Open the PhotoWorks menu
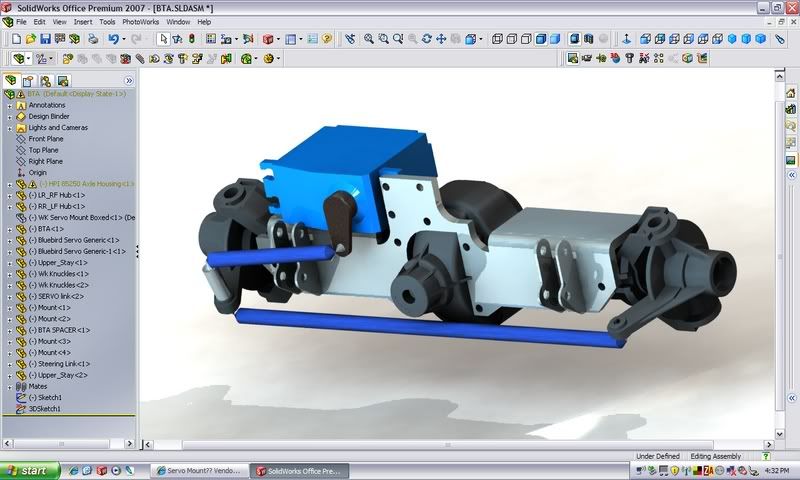 (140, 22)
